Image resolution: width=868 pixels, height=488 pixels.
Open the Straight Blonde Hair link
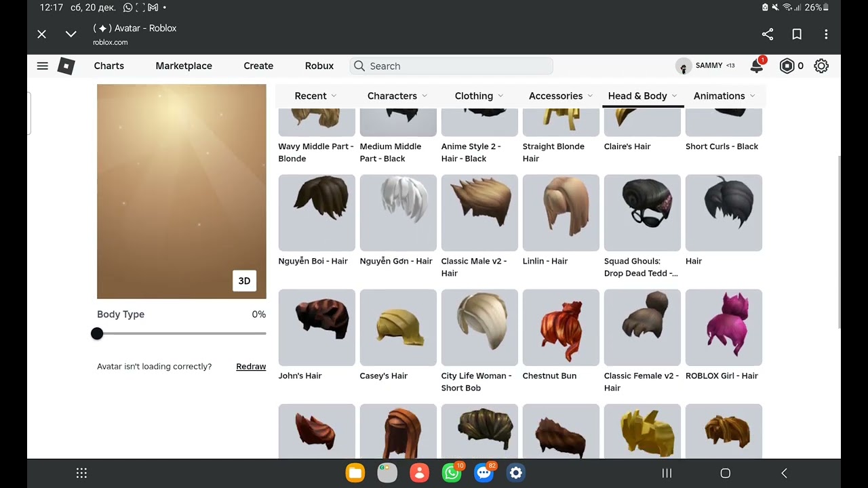pos(553,152)
